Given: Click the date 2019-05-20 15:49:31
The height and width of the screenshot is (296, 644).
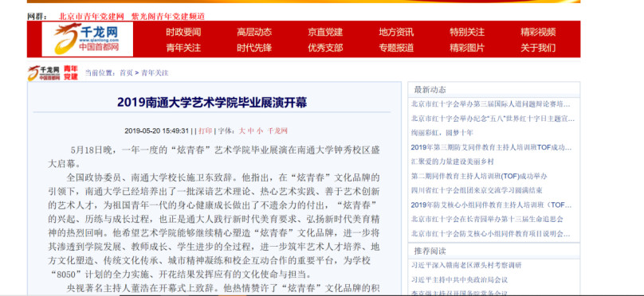Looking at the screenshot, I should coord(156,130).
